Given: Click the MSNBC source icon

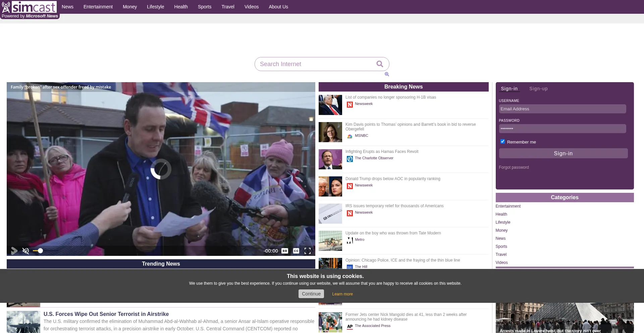Looking at the screenshot, I should click(350, 136).
